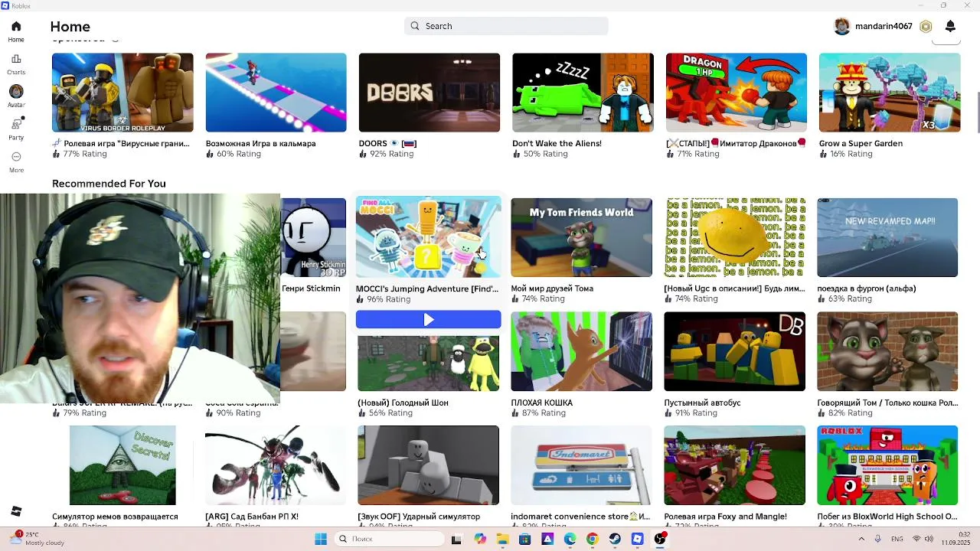This screenshot has width=980, height=551.
Task: Open the weather widget showing 25°C
Action: (x=36, y=539)
